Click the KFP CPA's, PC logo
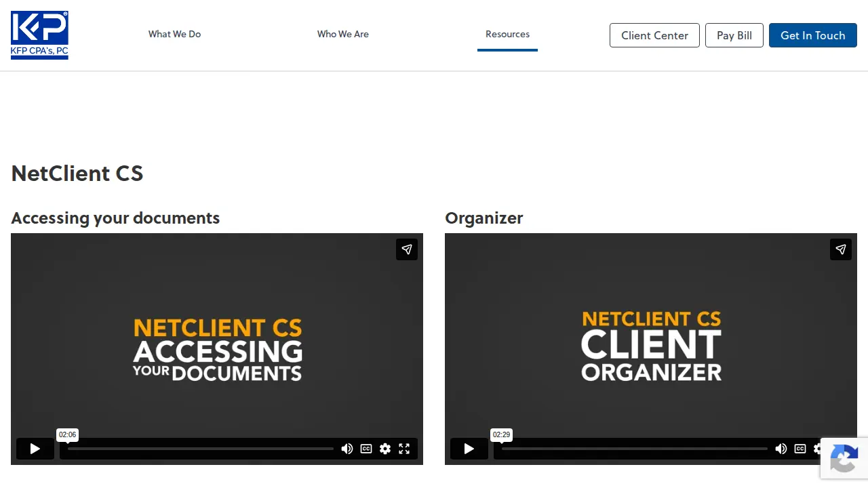 pyautogui.click(x=39, y=35)
